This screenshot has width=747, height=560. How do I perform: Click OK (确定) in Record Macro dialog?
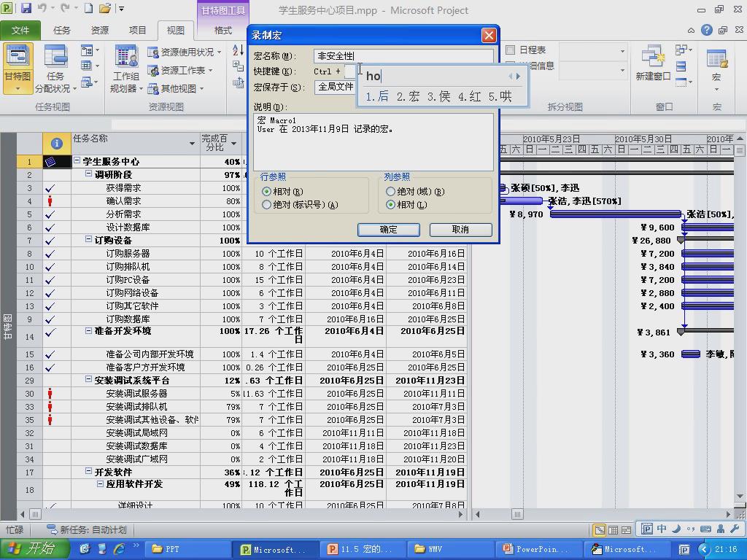click(x=388, y=230)
